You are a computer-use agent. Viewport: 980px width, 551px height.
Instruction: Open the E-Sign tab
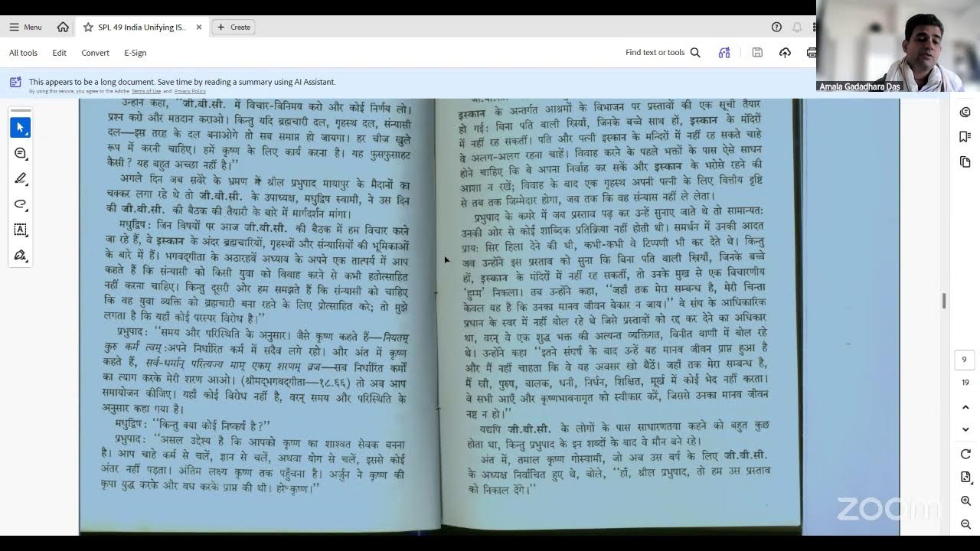tap(135, 53)
